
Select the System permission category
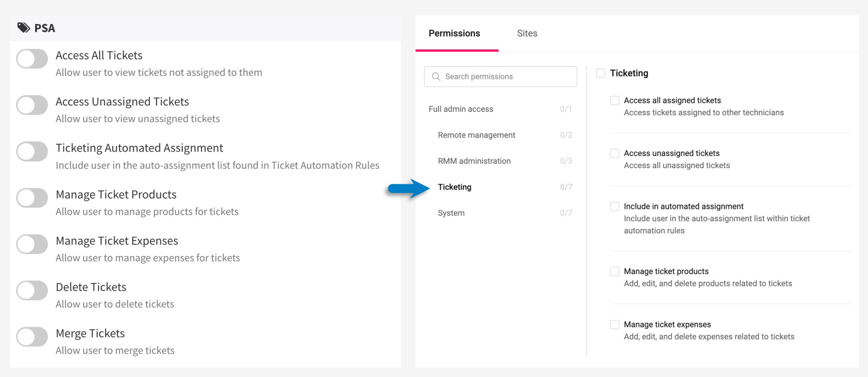click(451, 213)
